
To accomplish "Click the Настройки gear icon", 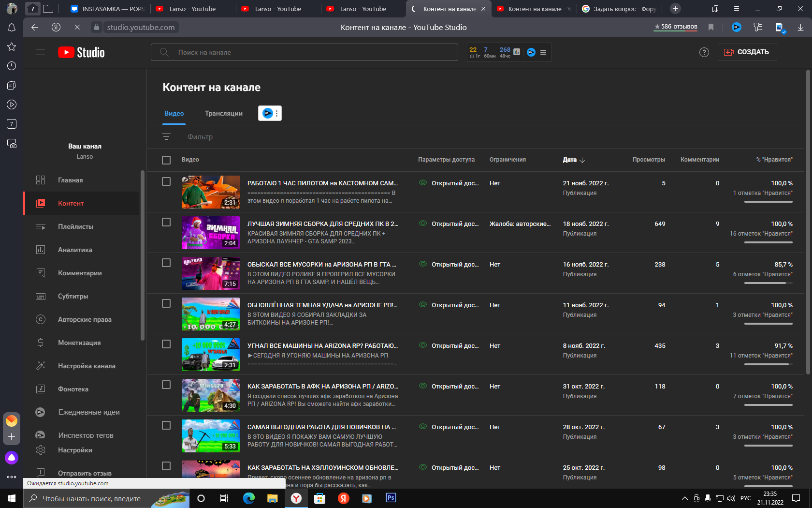I will tap(41, 450).
